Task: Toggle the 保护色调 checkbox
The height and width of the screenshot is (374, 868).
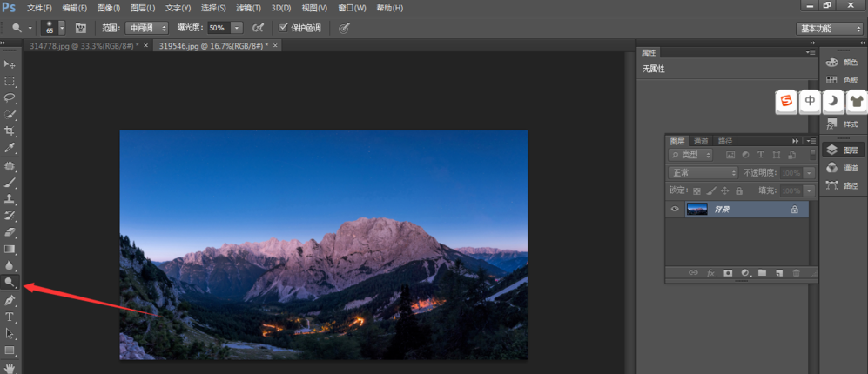Action: tap(283, 28)
